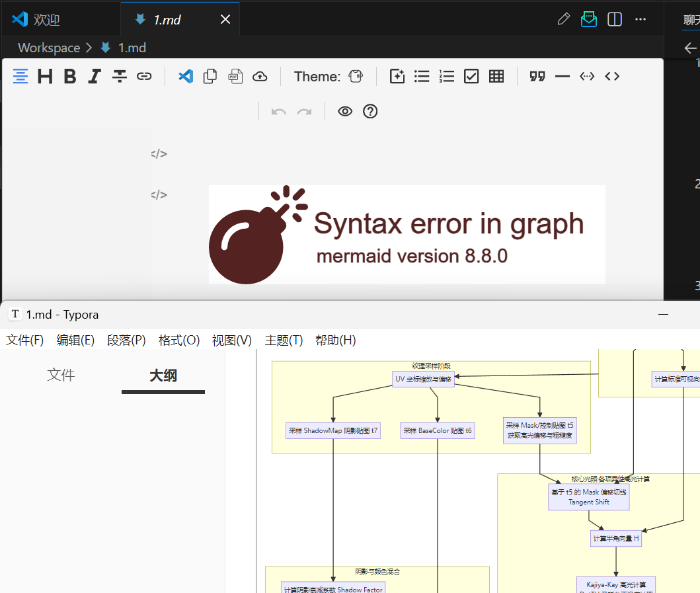Insert inline code angle brackets icon
700x593 pixels.
(x=612, y=77)
